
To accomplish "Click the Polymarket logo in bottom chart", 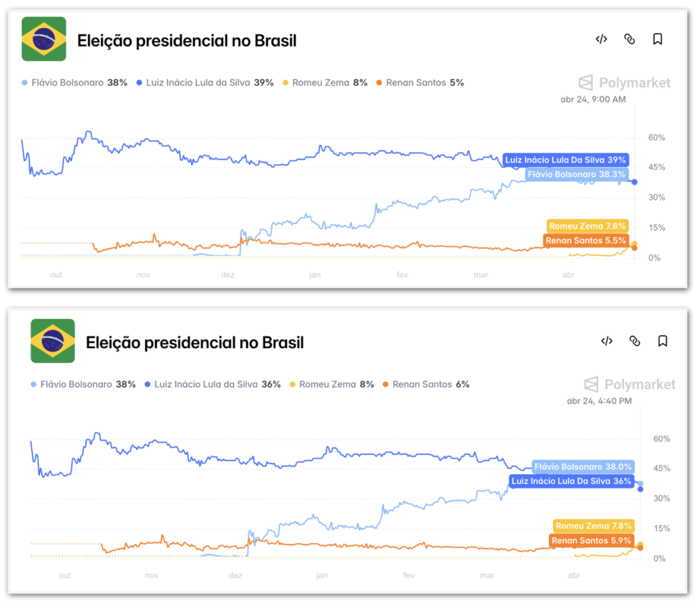I will click(x=630, y=384).
